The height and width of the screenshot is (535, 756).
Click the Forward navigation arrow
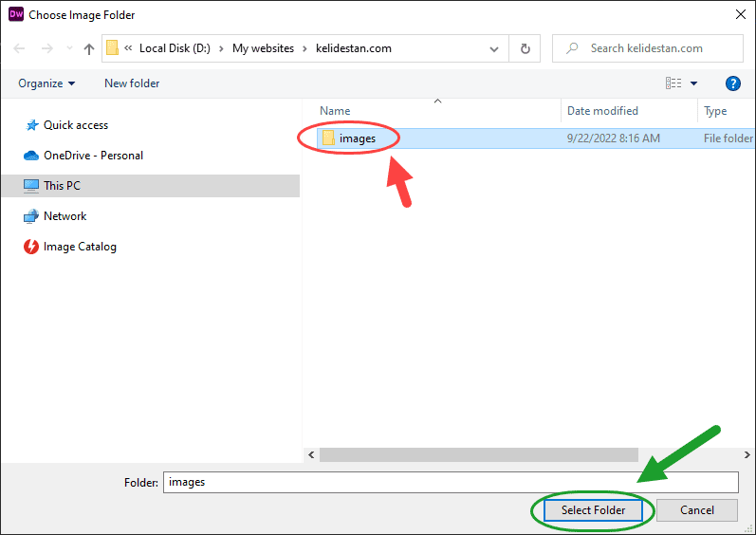[x=47, y=48]
